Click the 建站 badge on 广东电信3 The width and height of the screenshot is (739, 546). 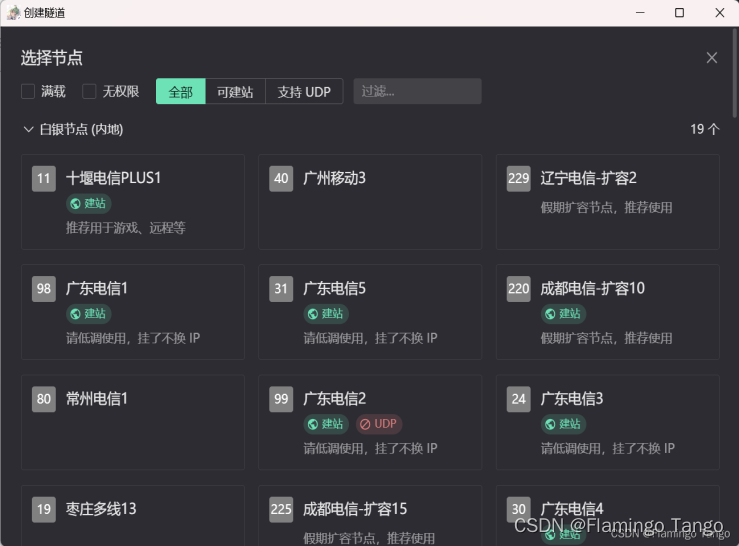(x=563, y=424)
